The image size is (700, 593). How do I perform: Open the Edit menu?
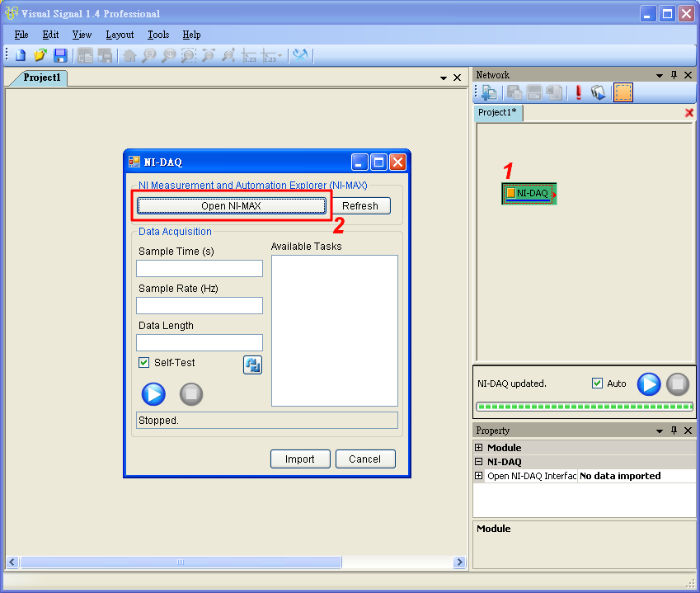click(x=50, y=35)
